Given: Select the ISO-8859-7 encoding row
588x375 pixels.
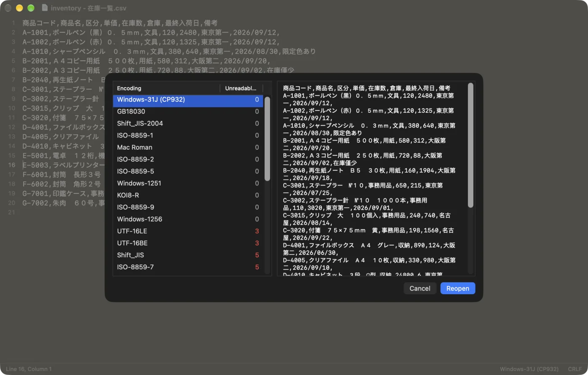Looking at the screenshot, I should click(188, 267).
